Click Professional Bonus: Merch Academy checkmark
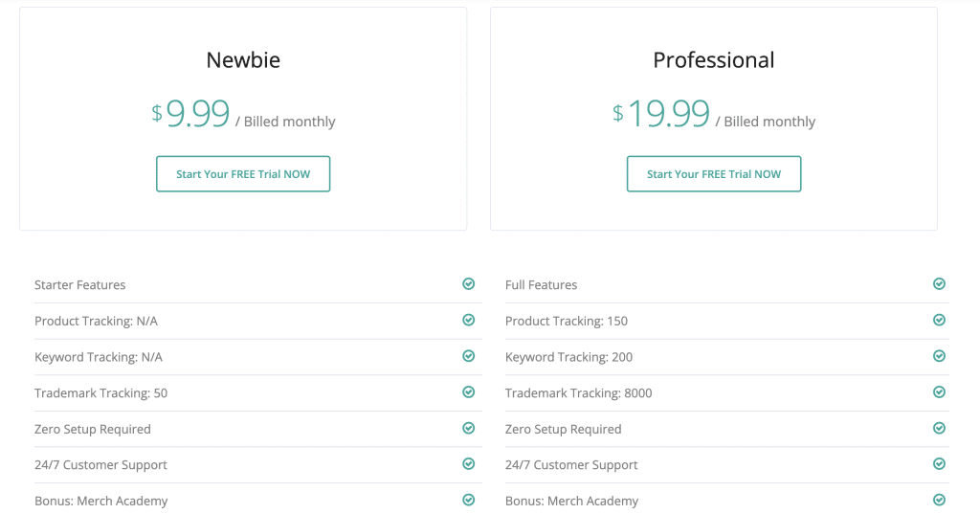This screenshot has width=980, height=514. click(940, 500)
